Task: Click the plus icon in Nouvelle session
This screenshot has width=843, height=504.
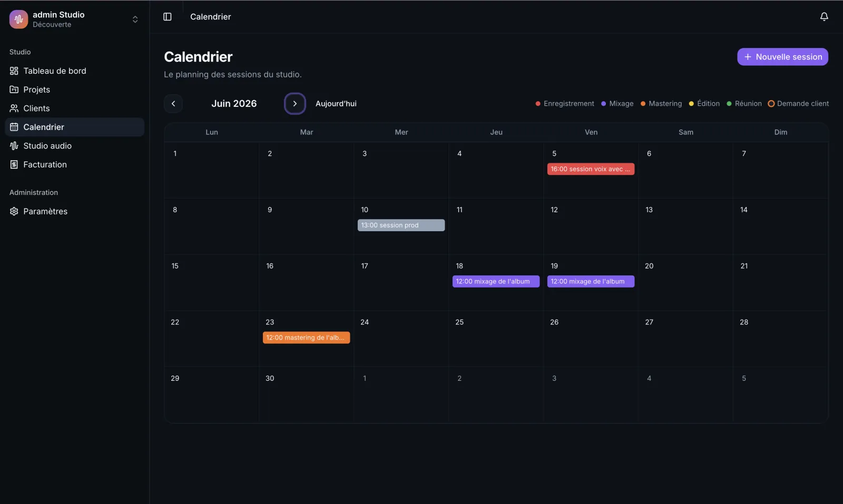Action: pos(748,57)
